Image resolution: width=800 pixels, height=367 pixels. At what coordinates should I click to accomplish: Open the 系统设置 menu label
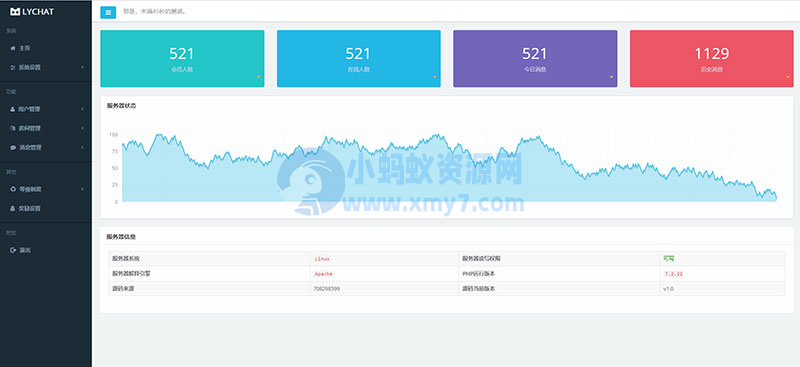pos(30,67)
